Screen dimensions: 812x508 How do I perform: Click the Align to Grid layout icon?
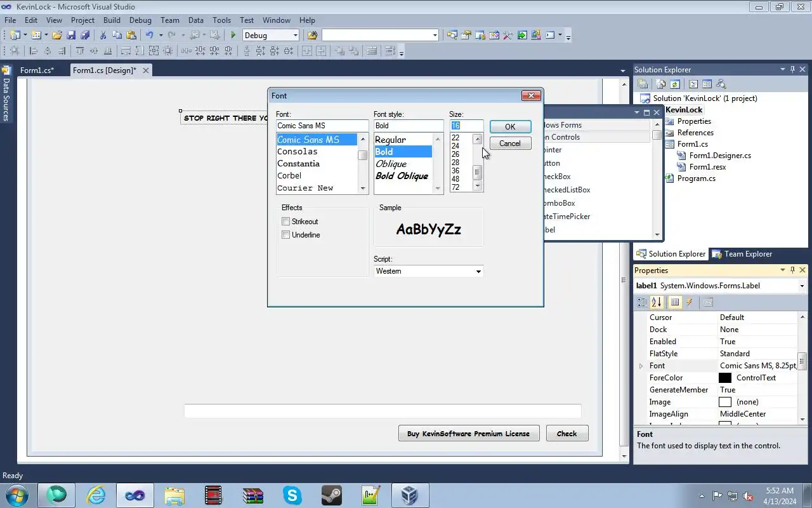[x=15, y=51]
